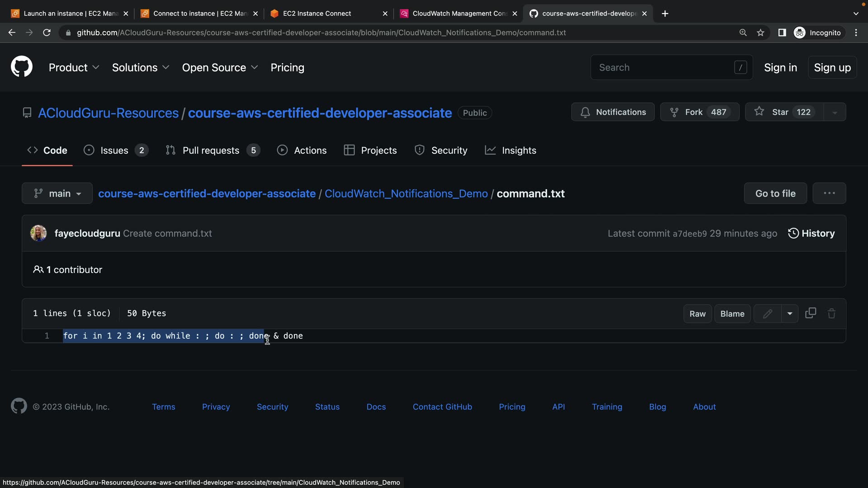Click fayecloudguru's avatar image
The height and width of the screenshot is (488, 868).
click(x=38, y=233)
